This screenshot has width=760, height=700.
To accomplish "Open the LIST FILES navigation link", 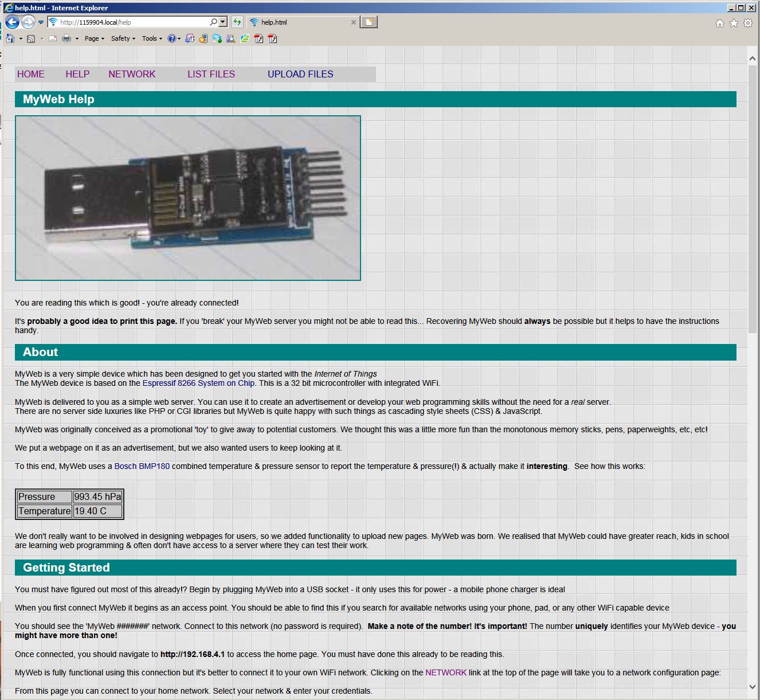I will (211, 74).
